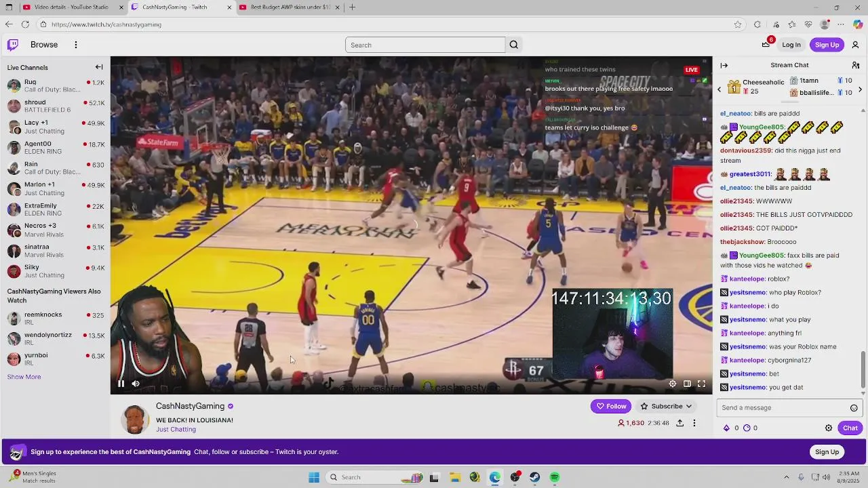Click the Men's Singles taskbar widget
The image size is (868, 488).
pyautogui.click(x=34, y=477)
